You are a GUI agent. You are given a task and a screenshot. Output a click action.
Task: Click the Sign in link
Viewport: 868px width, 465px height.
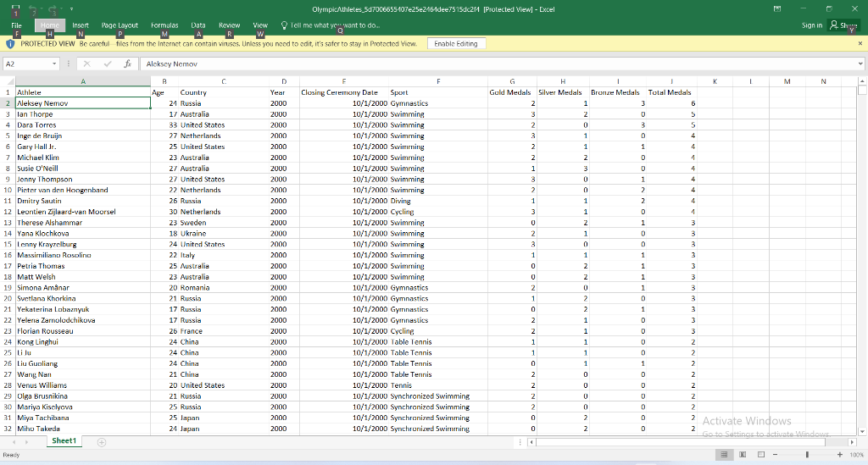pyautogui.click(x=811, y=25)
